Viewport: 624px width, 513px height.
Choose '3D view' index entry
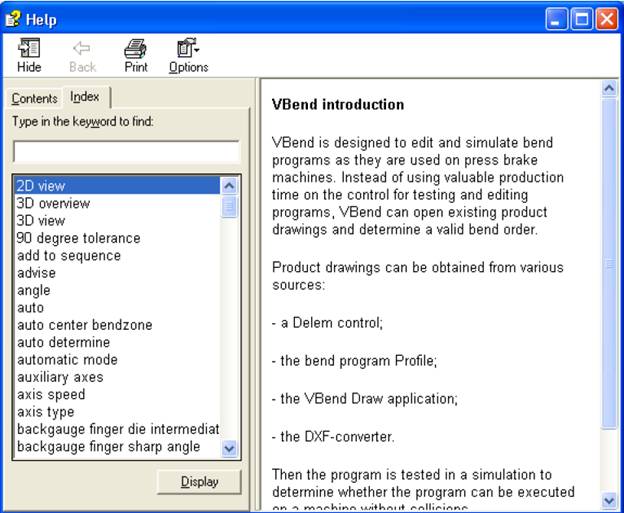point(117,220)
